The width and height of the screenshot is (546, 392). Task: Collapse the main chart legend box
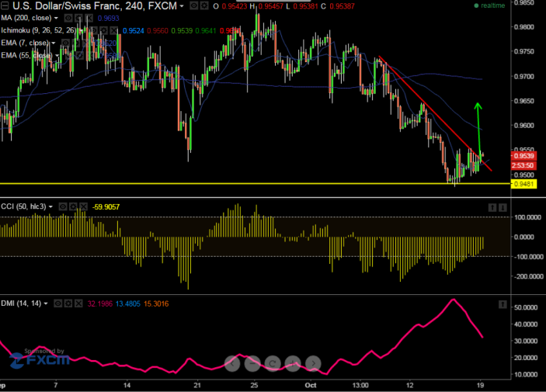pos(5,5)
